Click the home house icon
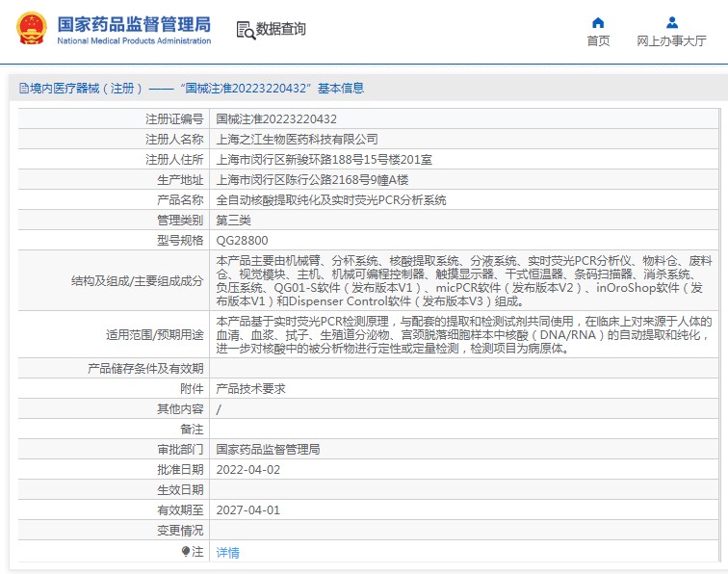The width and height of the screenshot is (728, 574). (x=598, y=22)
